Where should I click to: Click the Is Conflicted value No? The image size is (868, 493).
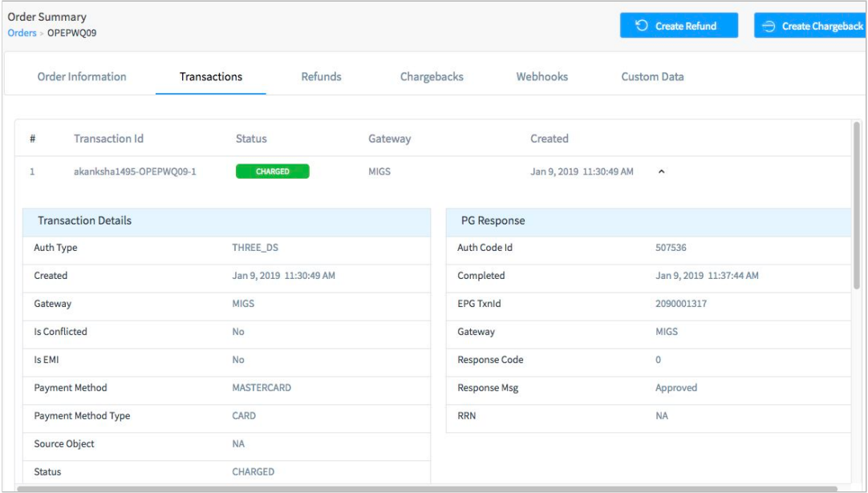pos(238,332)
